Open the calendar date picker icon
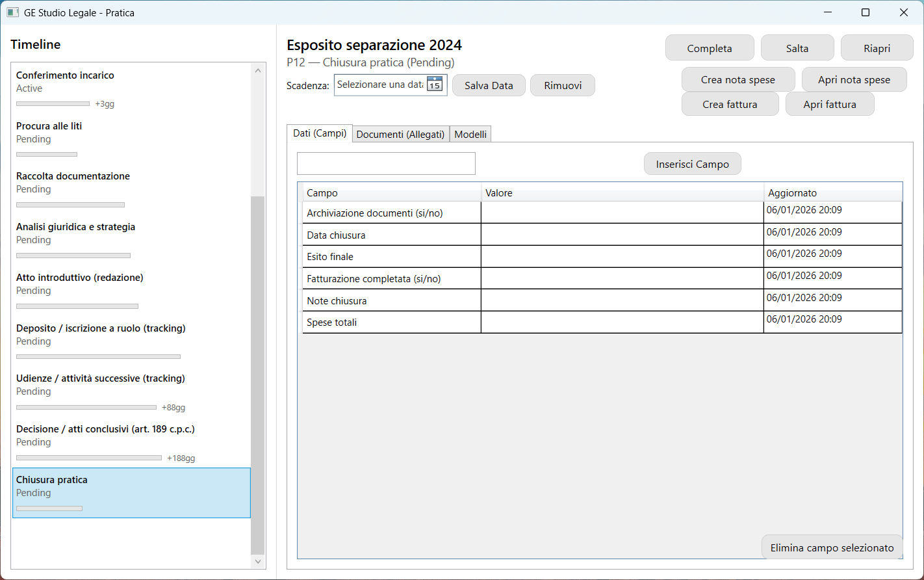This screenshot has width=924, height=580. click(435, 85)
